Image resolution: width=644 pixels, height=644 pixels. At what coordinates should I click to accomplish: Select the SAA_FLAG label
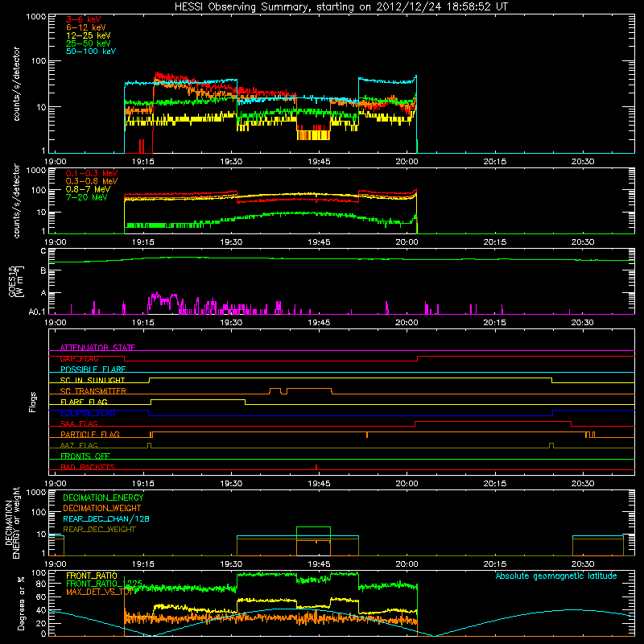tap(79, 423)
